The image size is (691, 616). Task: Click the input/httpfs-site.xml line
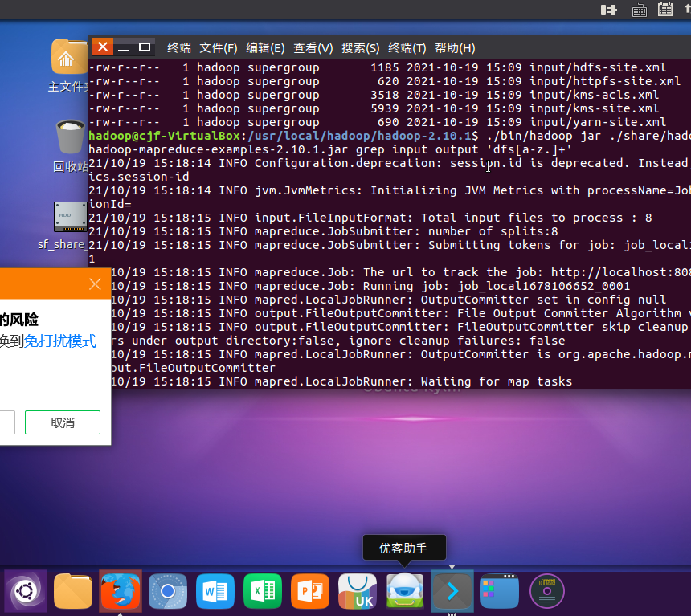[384, 81]
